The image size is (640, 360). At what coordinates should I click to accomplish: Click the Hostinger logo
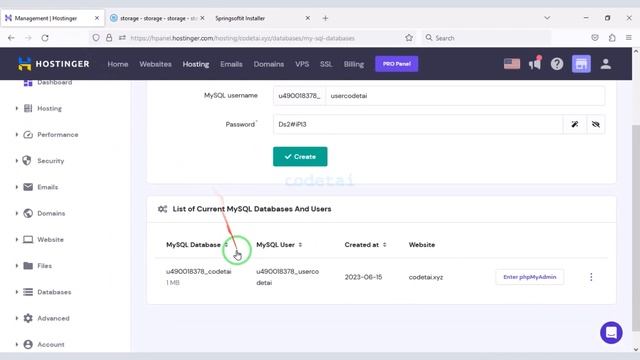[x=53, y=64]
